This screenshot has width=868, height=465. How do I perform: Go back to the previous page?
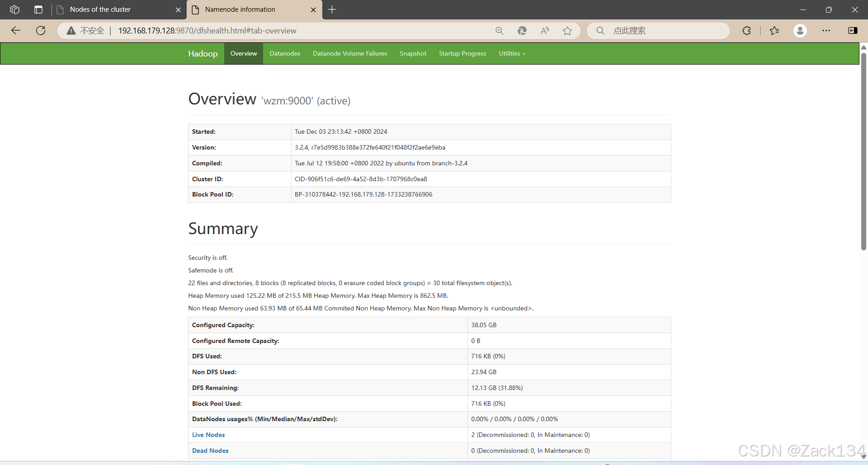(16, 31)
